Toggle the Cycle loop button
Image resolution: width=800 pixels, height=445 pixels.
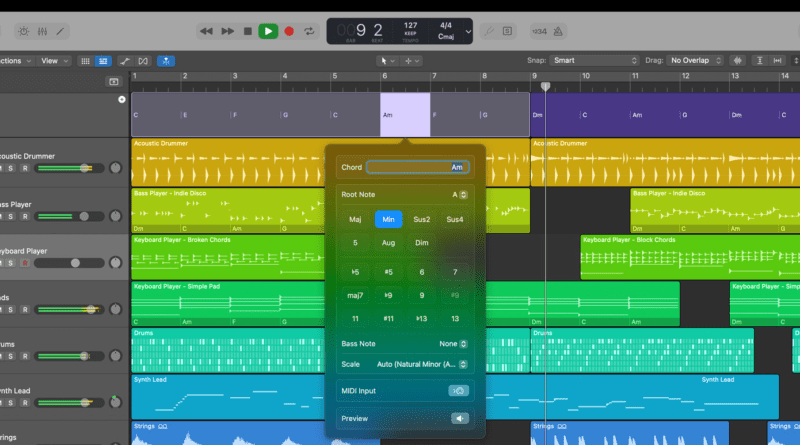309,31
